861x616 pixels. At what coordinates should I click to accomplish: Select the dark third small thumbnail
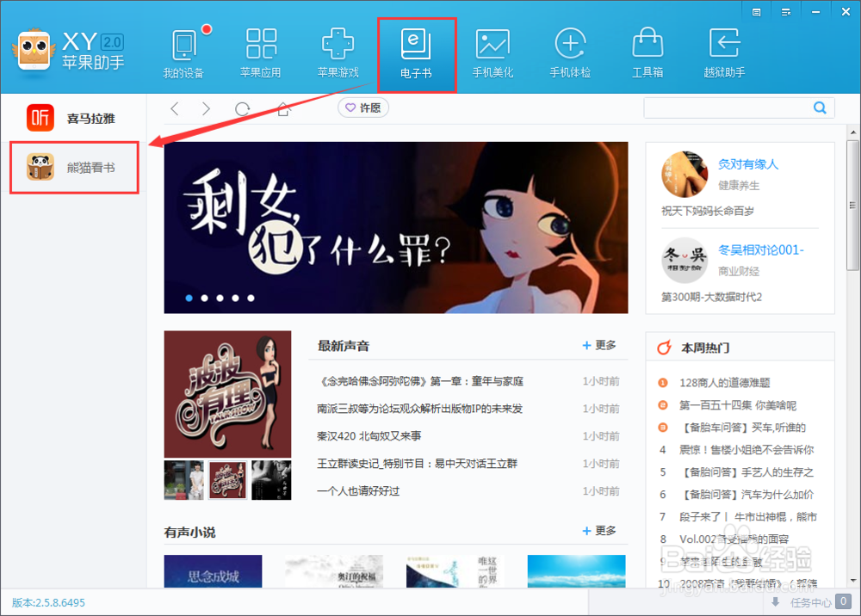tap(271, 480)
